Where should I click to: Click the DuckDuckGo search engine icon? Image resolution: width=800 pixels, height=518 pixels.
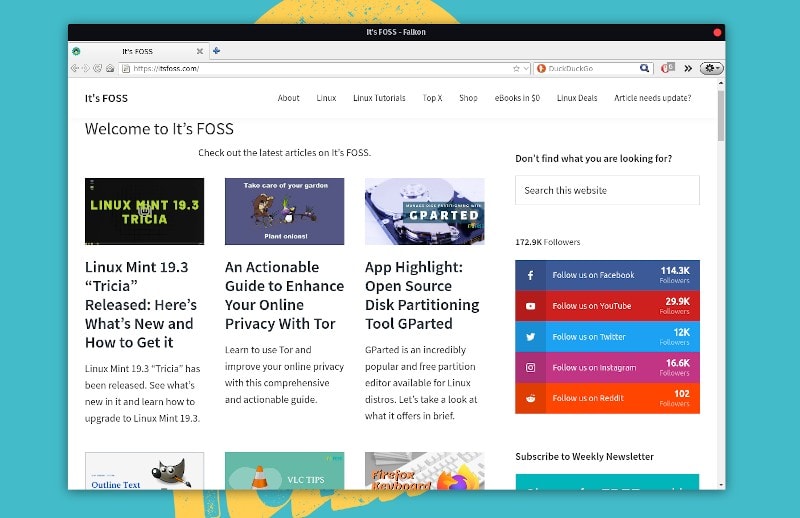[541, 68]
